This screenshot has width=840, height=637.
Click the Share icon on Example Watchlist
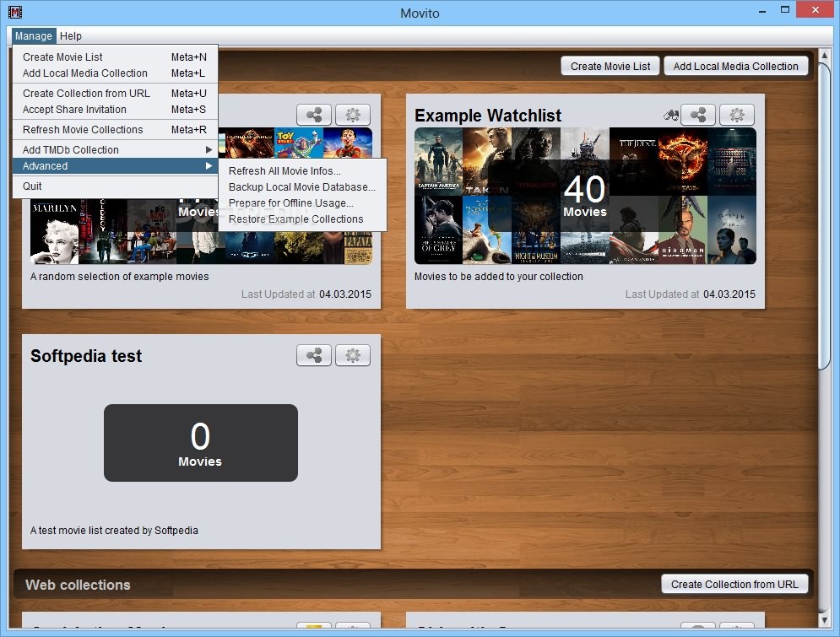[697, 115]
